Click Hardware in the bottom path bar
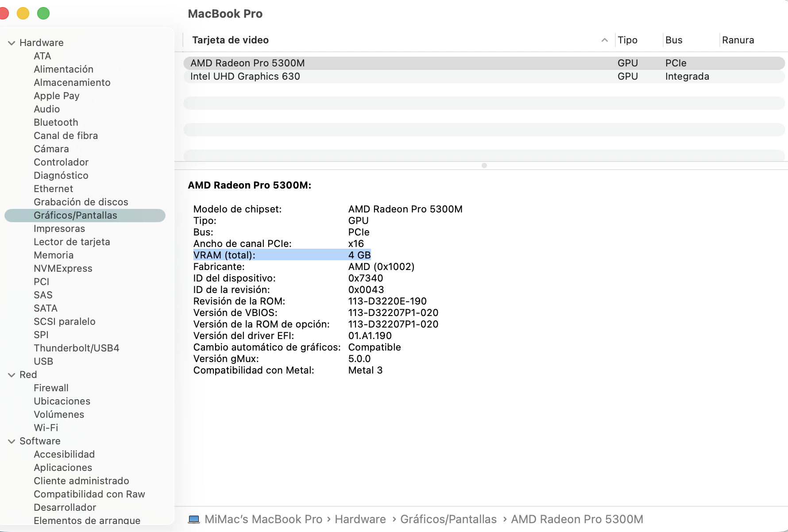 [360, 519]
